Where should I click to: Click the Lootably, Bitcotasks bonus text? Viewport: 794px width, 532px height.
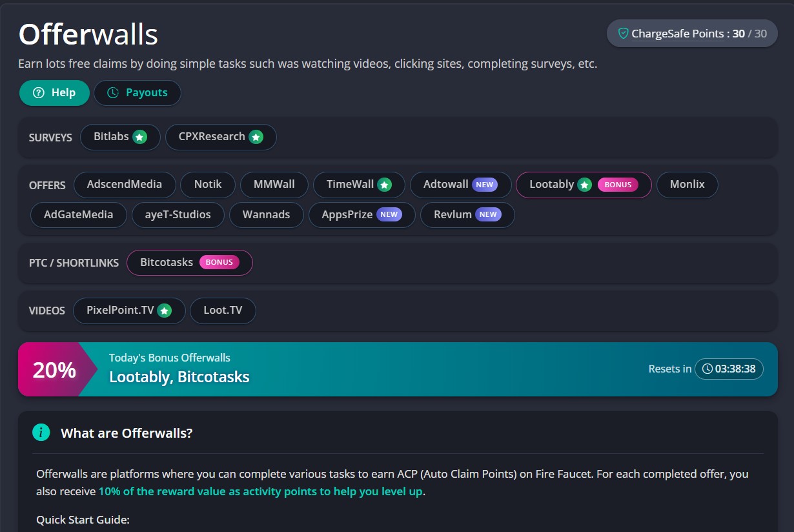tap(179, 377)
